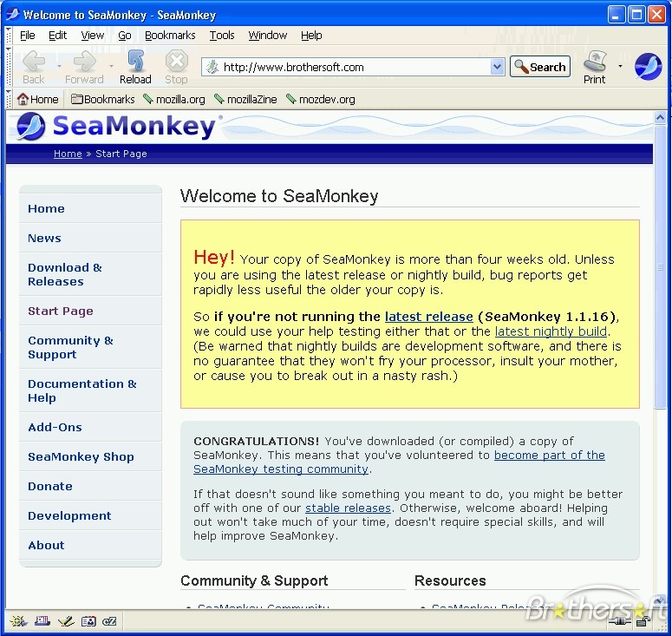This screenshot has height=636, width=672.
Task: Open Composer from the status bar
Action: pos(66,620)
